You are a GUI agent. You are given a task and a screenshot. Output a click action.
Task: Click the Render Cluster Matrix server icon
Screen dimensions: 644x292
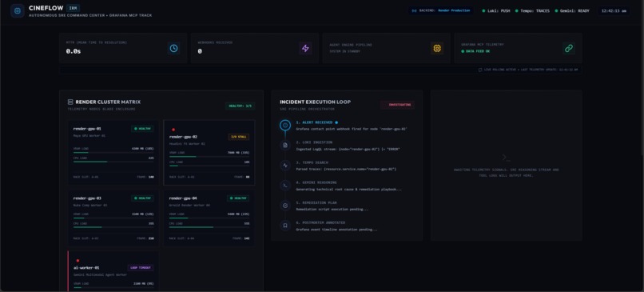pos(70,102)
